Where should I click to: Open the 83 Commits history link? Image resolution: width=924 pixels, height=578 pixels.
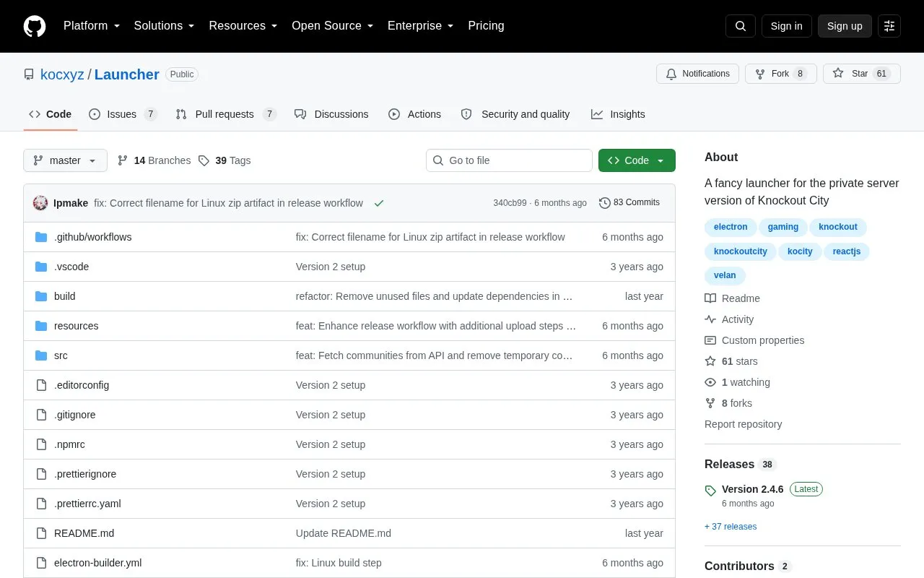tap(629, 203)
